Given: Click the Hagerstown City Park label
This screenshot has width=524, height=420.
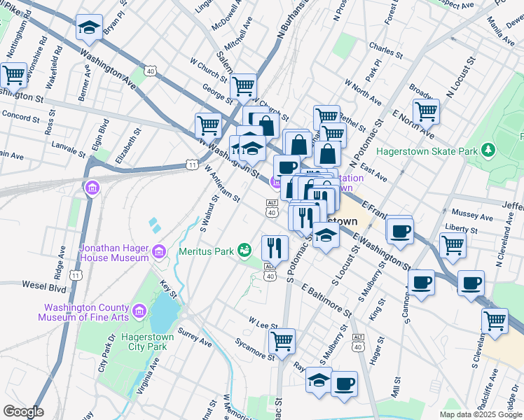Looking at the screenshot, I should pyautogui.click(x=147, y=342).
